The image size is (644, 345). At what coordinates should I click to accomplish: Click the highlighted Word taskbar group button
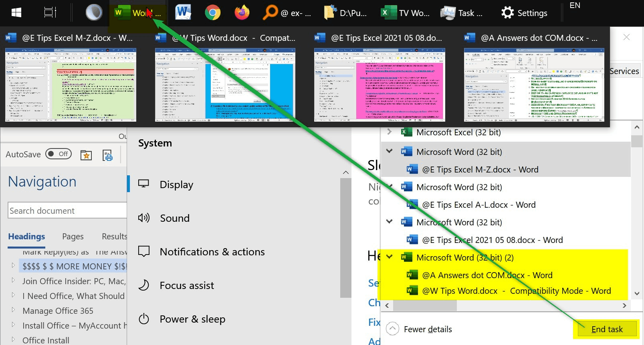(x=137, y=13)
